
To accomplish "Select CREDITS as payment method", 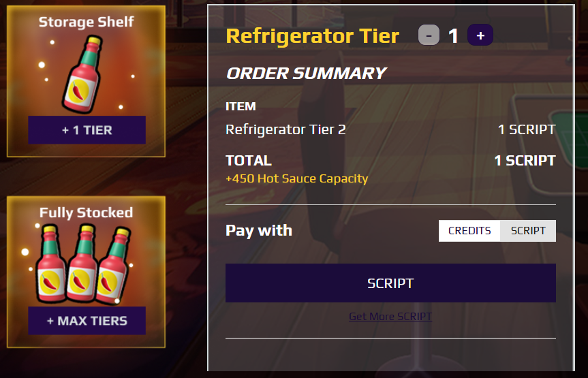I will point(469,231).
